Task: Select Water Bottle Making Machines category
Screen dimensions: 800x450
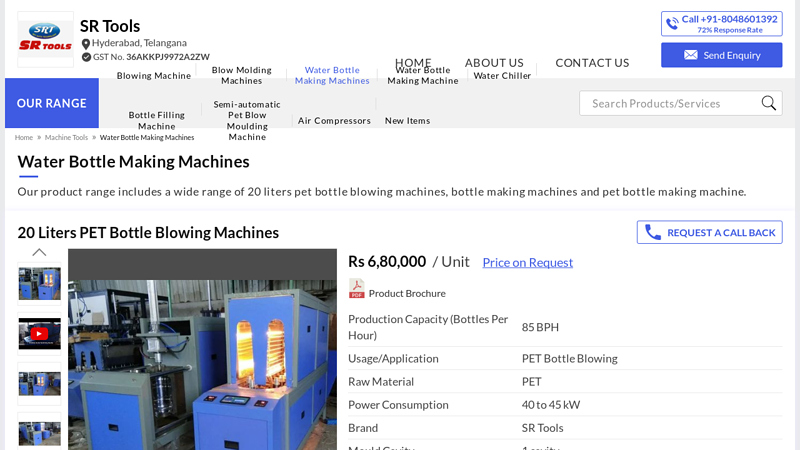Action: pos(332,76)
